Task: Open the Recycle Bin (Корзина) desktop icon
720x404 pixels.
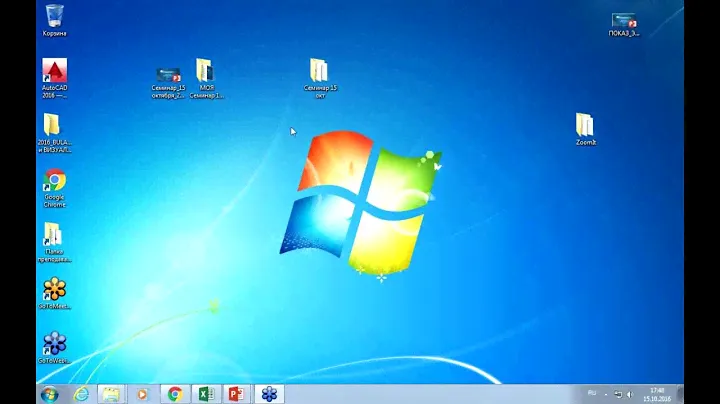Action: tap(54, 15)
